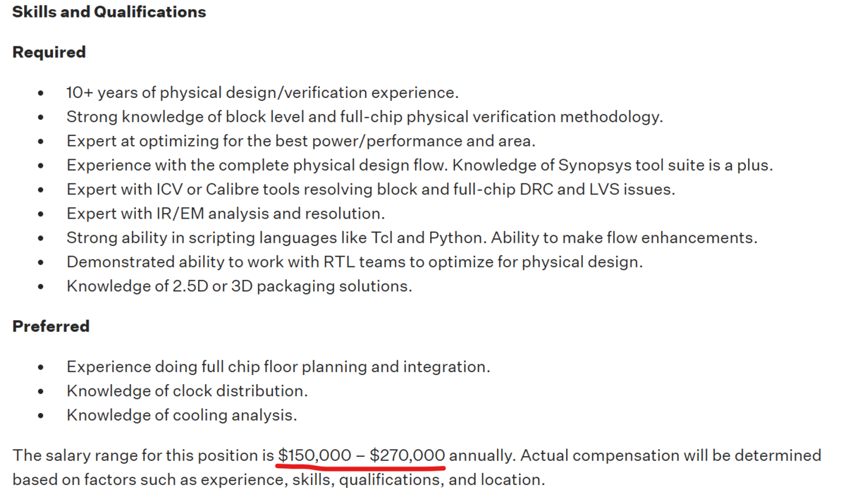Click the bullet dot beside cooling analysis
The width and height of the screenshot is (846, 504).
pos(43,416)
